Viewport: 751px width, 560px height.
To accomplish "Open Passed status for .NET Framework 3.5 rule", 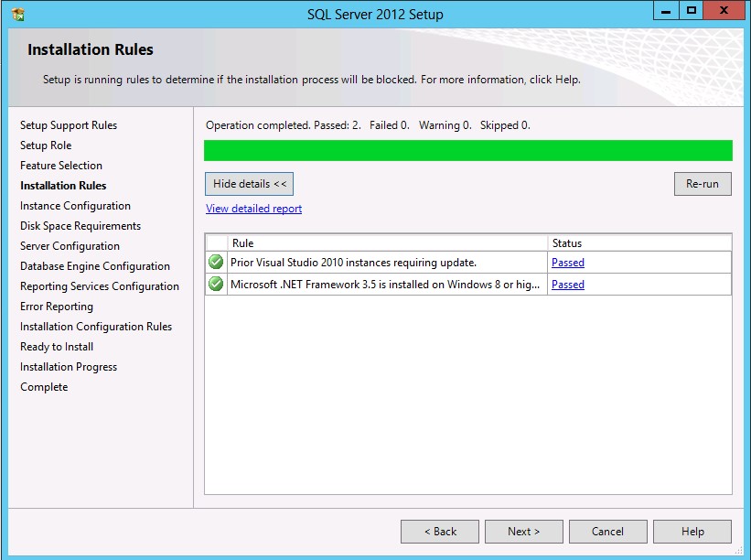I will (x=567, y=285).
